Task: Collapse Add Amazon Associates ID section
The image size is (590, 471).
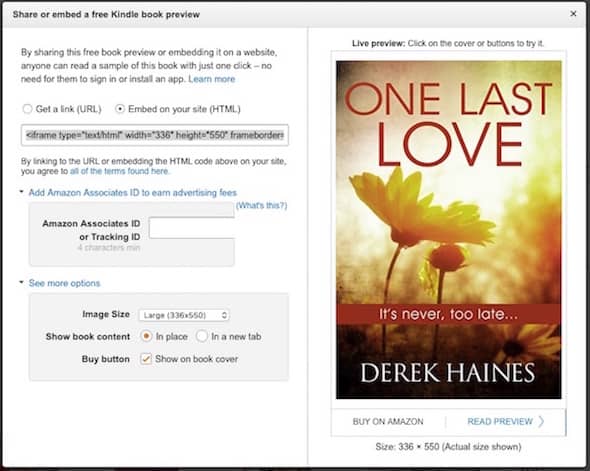Action: [x=21, y=192]
